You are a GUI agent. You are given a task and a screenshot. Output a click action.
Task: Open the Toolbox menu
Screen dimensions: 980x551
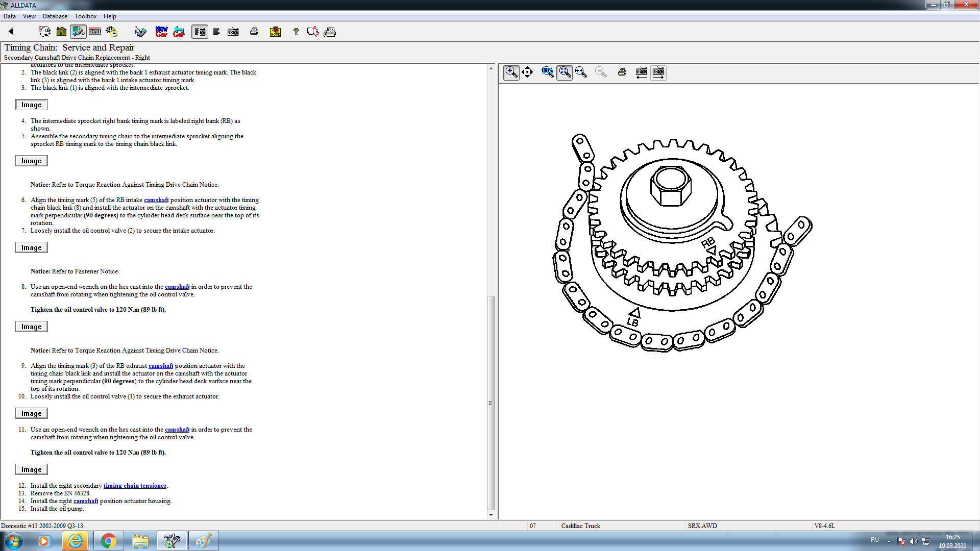click(x=85, y=16)
